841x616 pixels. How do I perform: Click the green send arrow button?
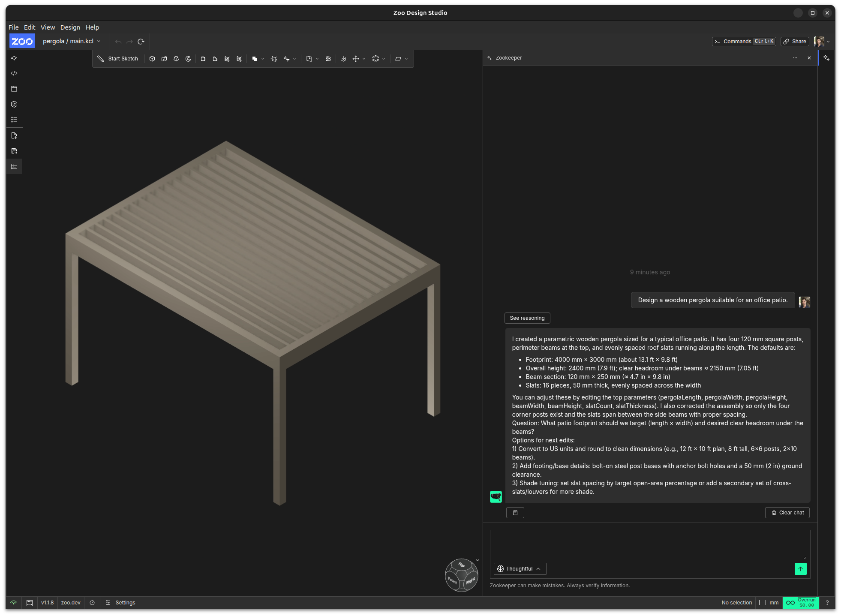800,569
